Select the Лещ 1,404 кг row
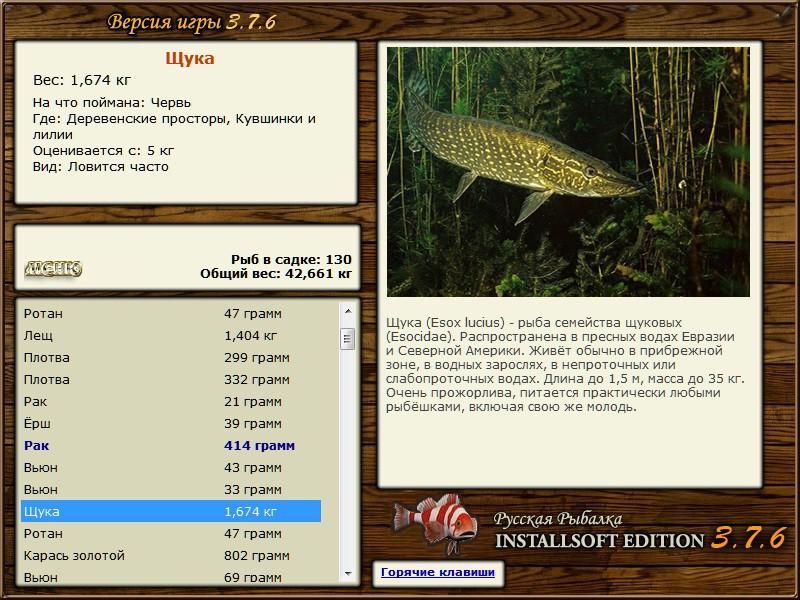The image size is (800, 600). (171, 336)
